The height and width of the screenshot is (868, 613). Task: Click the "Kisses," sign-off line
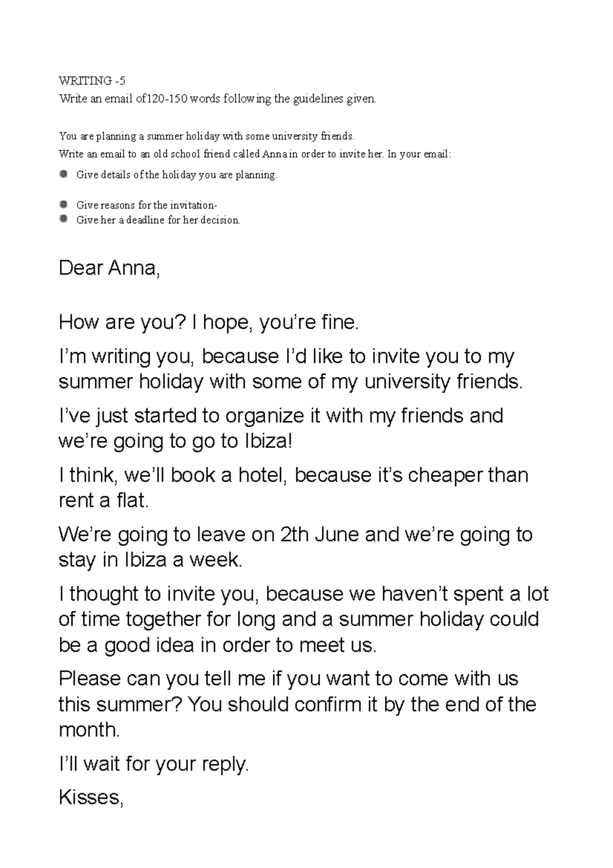point(91,797)
